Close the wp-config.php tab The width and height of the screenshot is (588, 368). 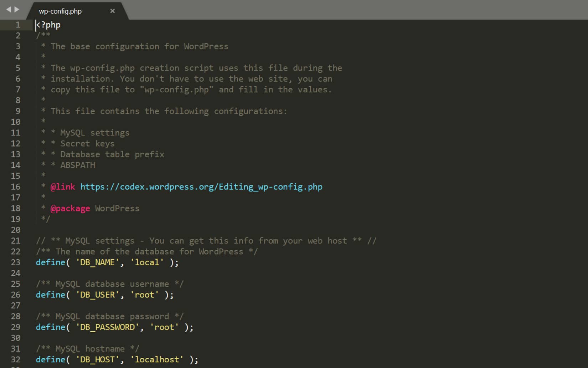coord(112,11)
